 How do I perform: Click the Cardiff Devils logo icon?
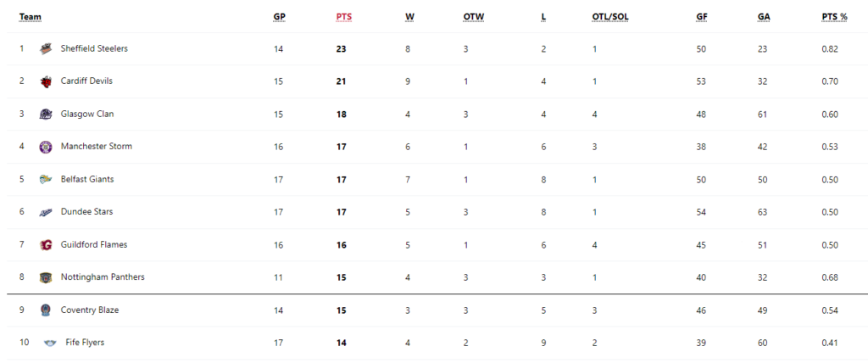(x=46, y=81)
